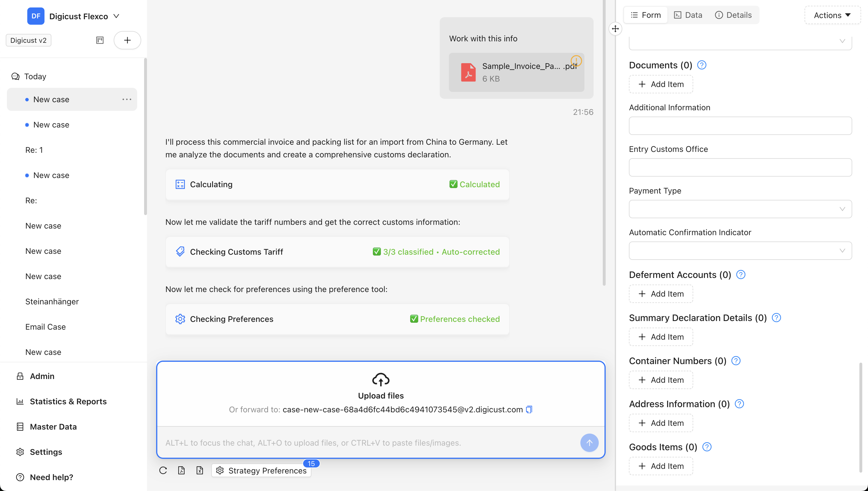The image size is (868, 491).
Task: Open the new chat plus button
Action: [127, 40]
